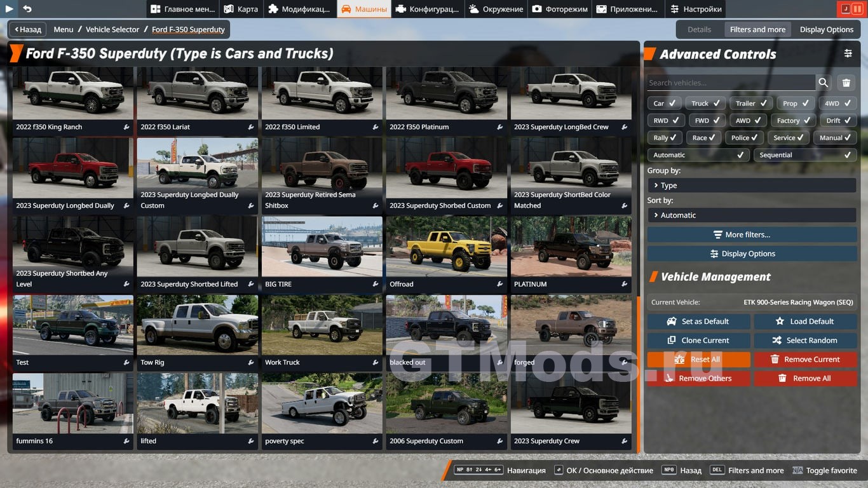Click wrench icon on Work Truck card
This screenshot has height=488, width=868.
[376, 362]
